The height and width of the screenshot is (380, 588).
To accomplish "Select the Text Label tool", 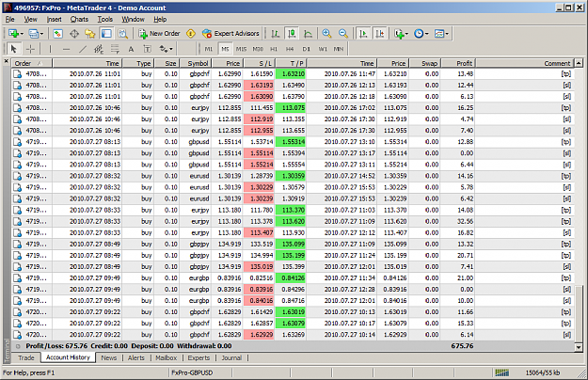I will [148, 49].
